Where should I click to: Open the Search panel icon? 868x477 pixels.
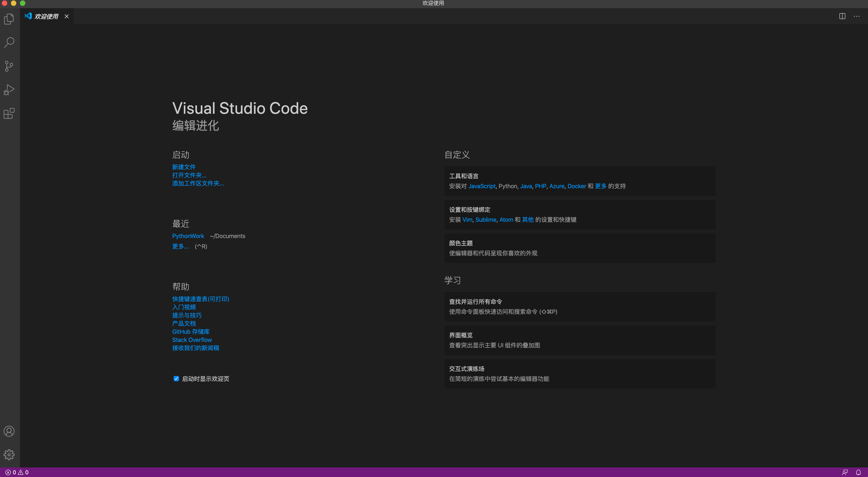click(x=9, y=42)
